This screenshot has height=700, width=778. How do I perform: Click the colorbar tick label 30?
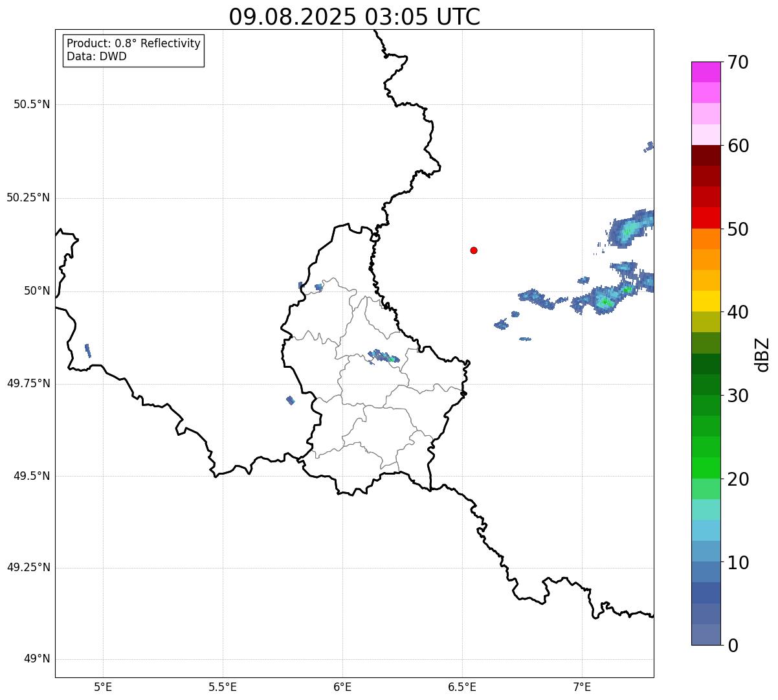pyautogui.click(x=738, y=396)
